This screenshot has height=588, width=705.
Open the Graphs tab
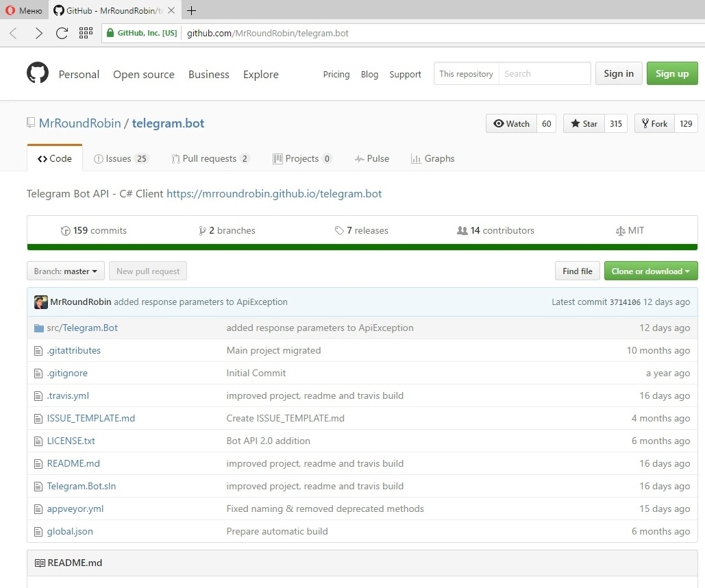[432, 158]
